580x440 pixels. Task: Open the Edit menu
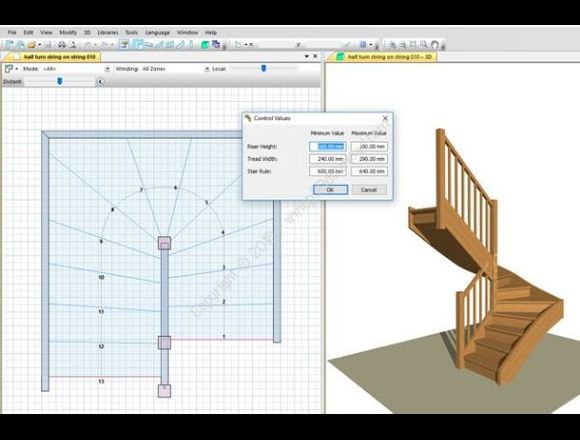coord(28,33)
